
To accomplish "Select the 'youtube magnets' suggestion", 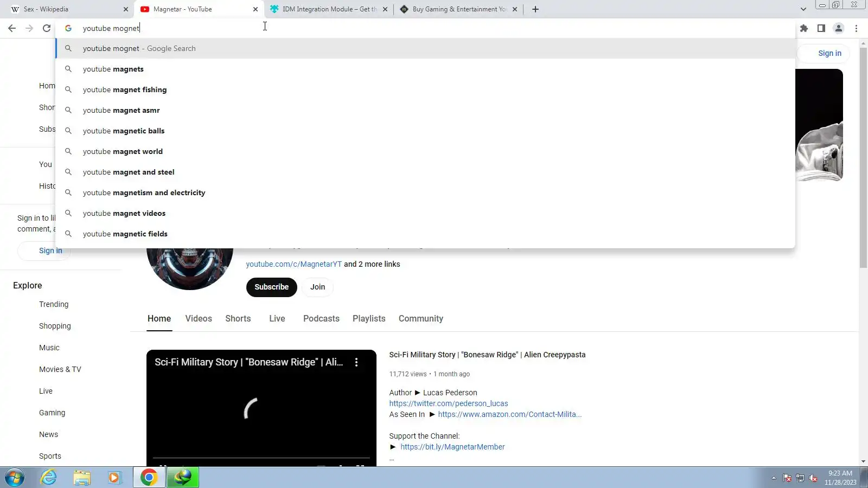I will point(425,69).
